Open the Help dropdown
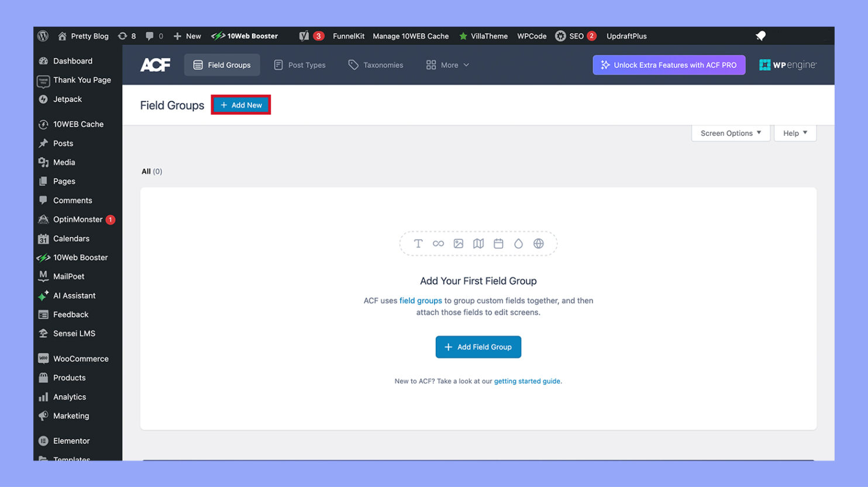The image size is (868, 487). [795, 133]
